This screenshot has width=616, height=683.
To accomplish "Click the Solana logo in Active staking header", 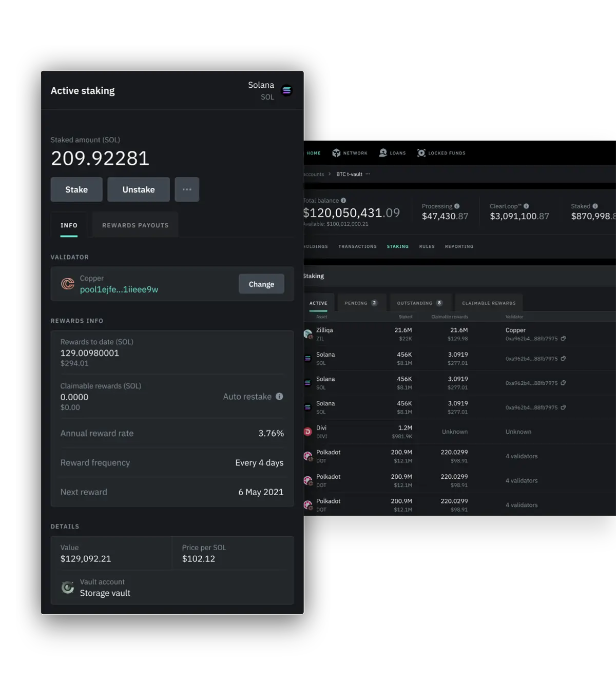I will pyautogui.click(x=287, y=91).
